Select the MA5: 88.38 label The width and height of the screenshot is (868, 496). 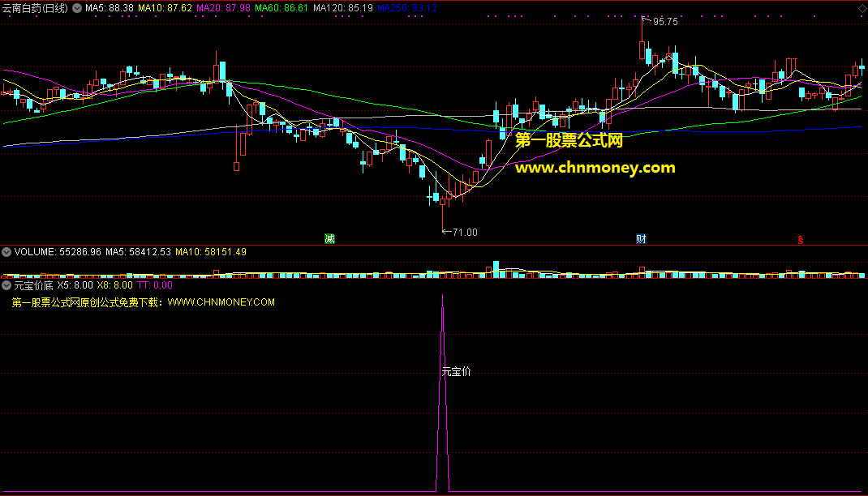tap(110, 8)
